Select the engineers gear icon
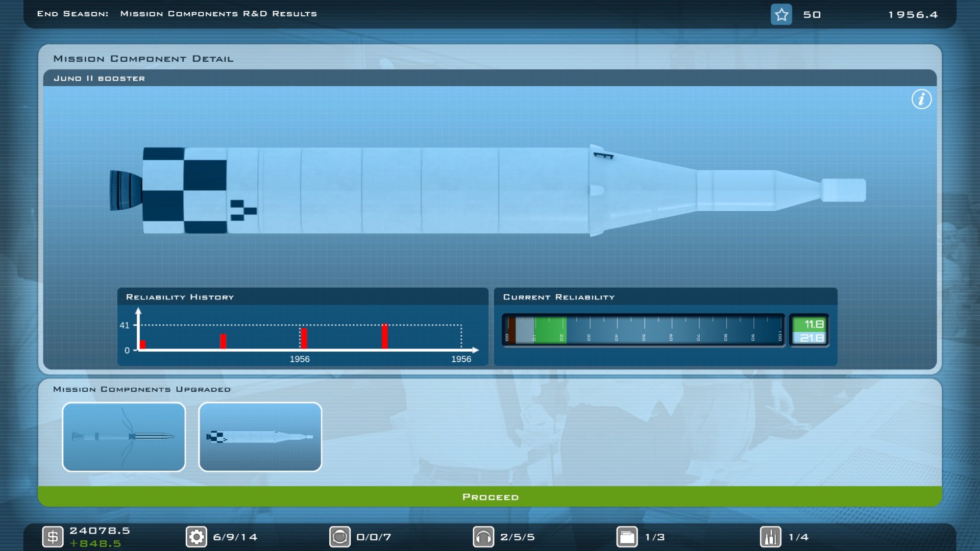Image resolution: width=980 pixels, height=551 pixels. [196, 536]
